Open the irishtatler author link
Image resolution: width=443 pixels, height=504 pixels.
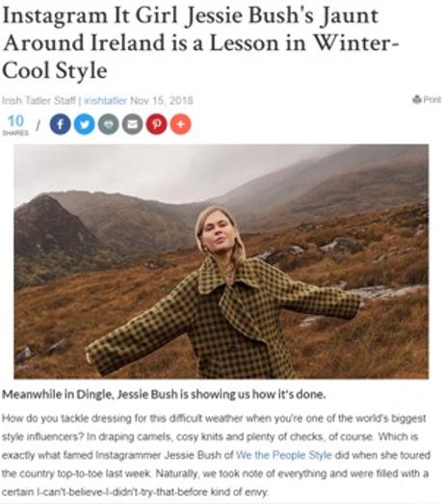[105, 100]
